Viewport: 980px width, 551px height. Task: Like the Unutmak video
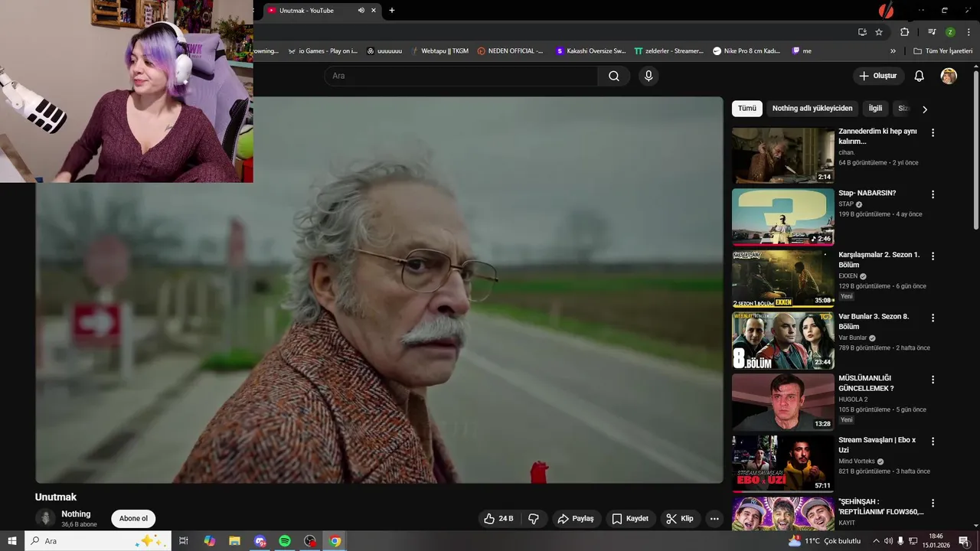(x=498, y=518)
